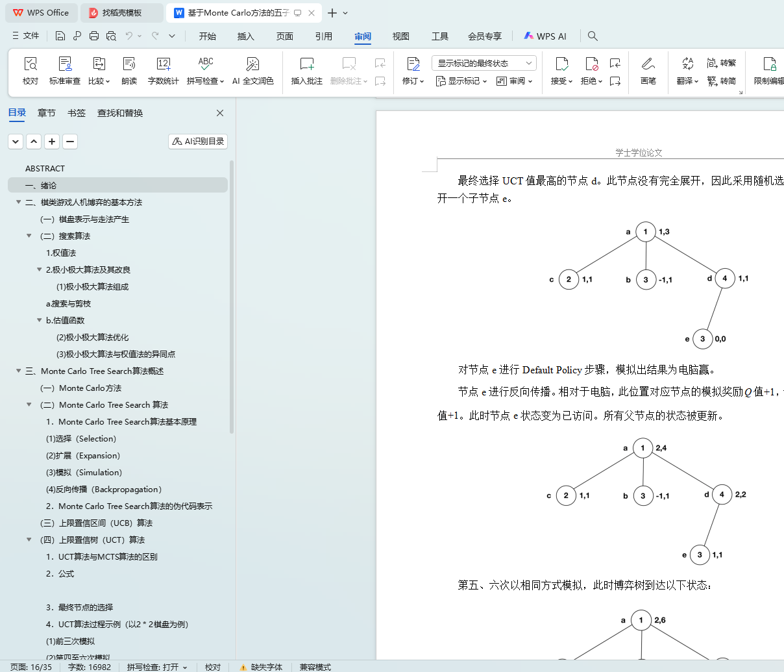Promote heading with the plus button
The image size is (784, 672).
pos(52,141)
